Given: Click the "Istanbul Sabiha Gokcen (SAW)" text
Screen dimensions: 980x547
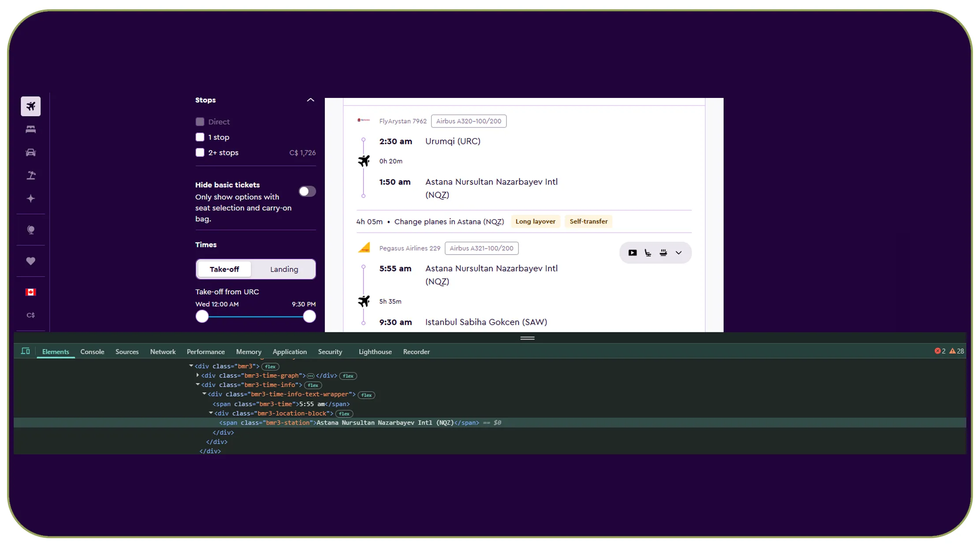Looking at the screenshot, I should 486,322.
